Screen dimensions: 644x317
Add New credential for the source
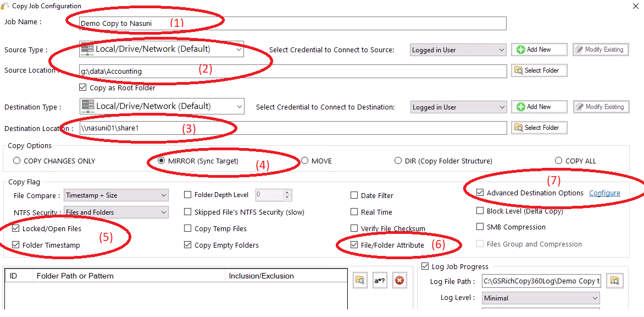tap(539, 50)
